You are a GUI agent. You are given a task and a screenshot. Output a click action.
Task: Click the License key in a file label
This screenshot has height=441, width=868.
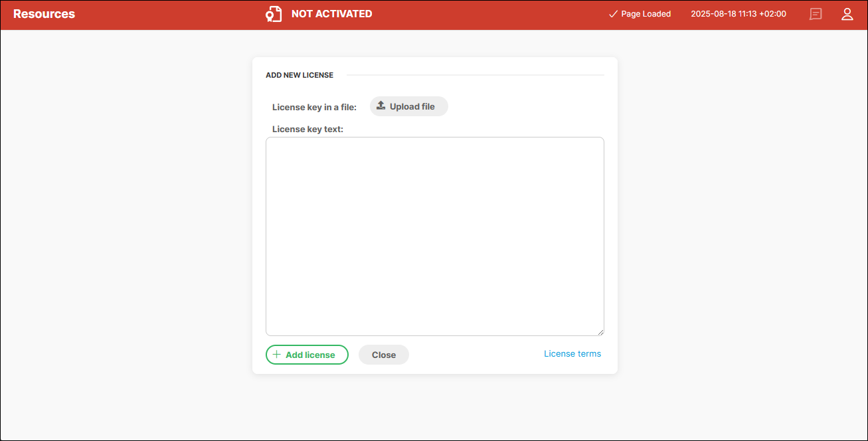[x=314, y=106]
